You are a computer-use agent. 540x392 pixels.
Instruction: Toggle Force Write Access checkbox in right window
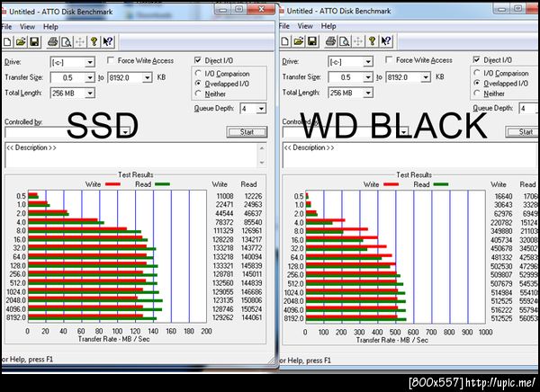pos(389,60)
